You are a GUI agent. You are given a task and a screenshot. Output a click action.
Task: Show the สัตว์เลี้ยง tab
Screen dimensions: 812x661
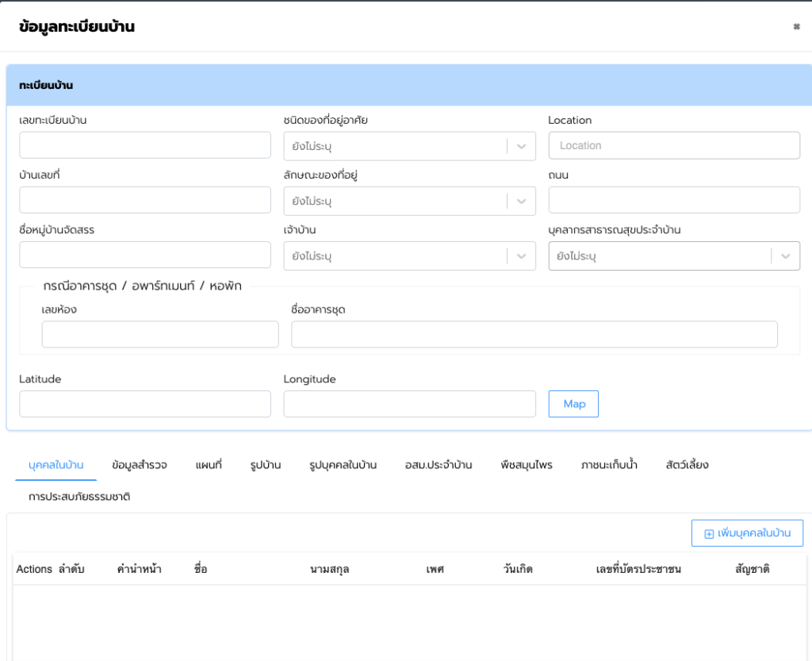[x=687, y=465]
